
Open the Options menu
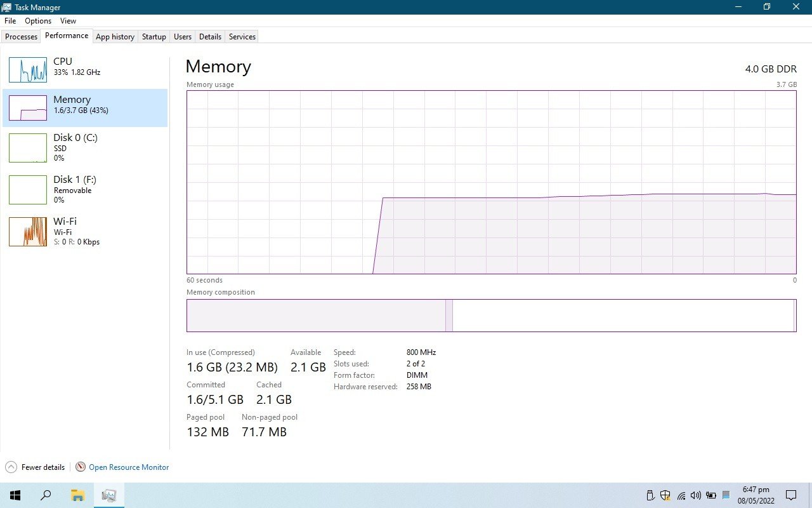pos(38,21)
